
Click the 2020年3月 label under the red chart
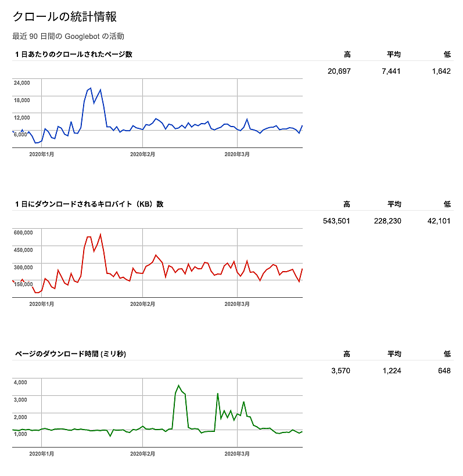pyautogui.click(x=237, y=304)
